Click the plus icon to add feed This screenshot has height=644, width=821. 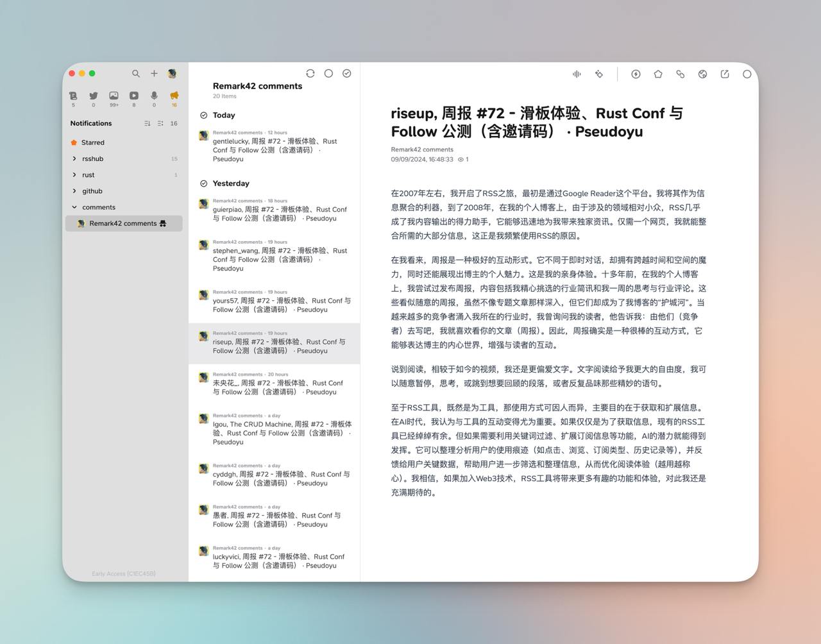[154, 74]
